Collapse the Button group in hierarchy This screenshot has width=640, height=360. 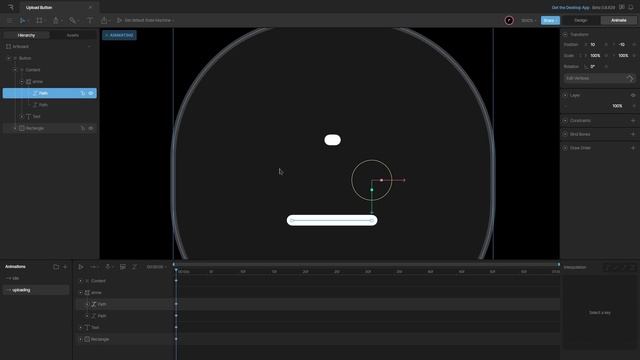[9, 58]
